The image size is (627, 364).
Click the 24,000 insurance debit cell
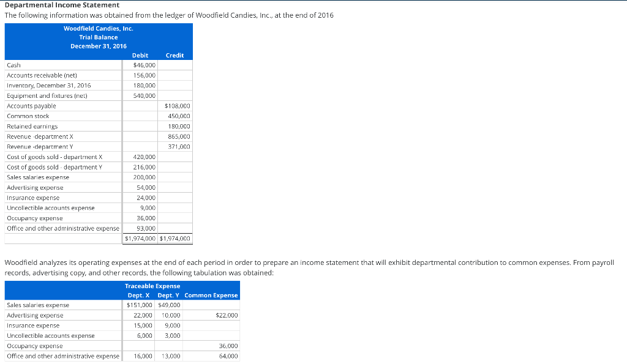(146, 198)
